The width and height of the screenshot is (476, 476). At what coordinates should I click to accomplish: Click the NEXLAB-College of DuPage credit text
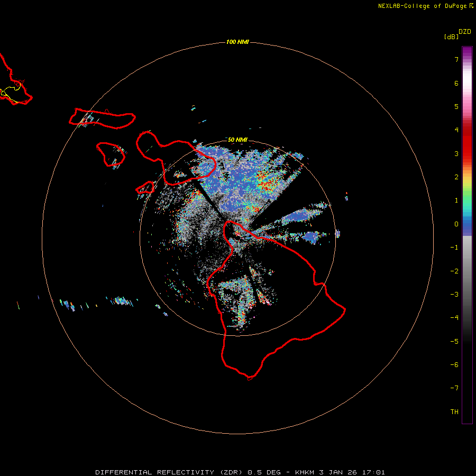(x=426, y=6)
